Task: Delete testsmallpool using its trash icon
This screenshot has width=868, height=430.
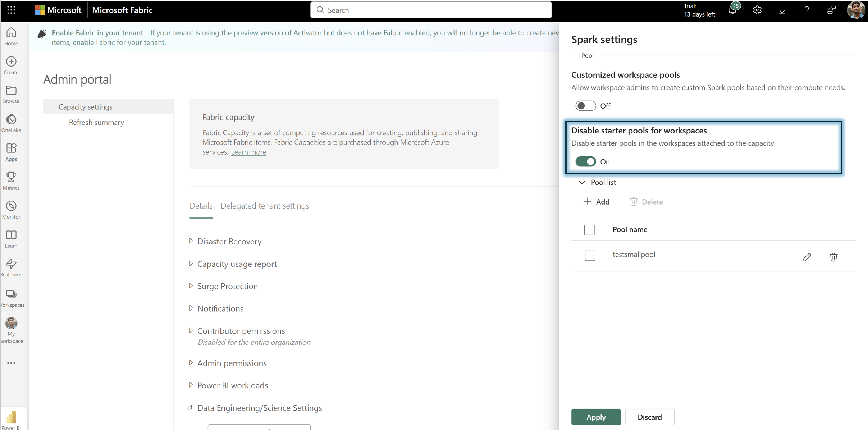Action: click(833, 257)
